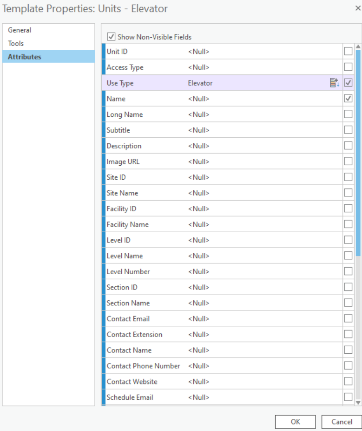Select the Level Name field label
This screenshot has height=431, width=362.
click(124, 256)
